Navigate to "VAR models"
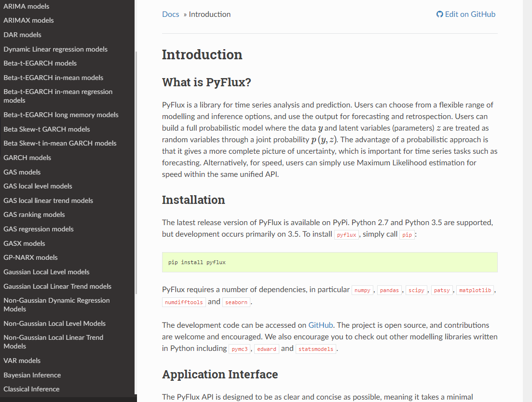 [x=22, y=361]
